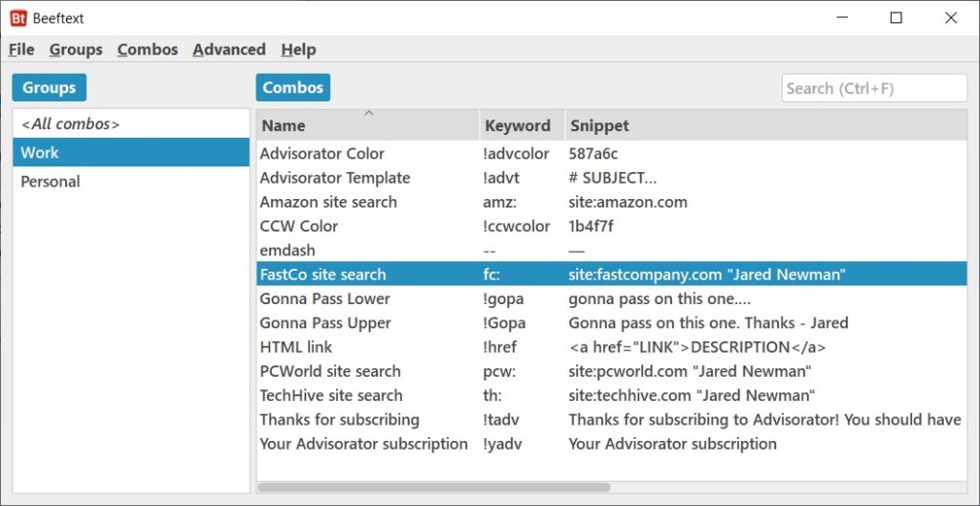Image resolution: width=980 pixels, height=506 pixels.
Task: Focus the Search (Ctrl+F) field
Action: tap(875, 88)
